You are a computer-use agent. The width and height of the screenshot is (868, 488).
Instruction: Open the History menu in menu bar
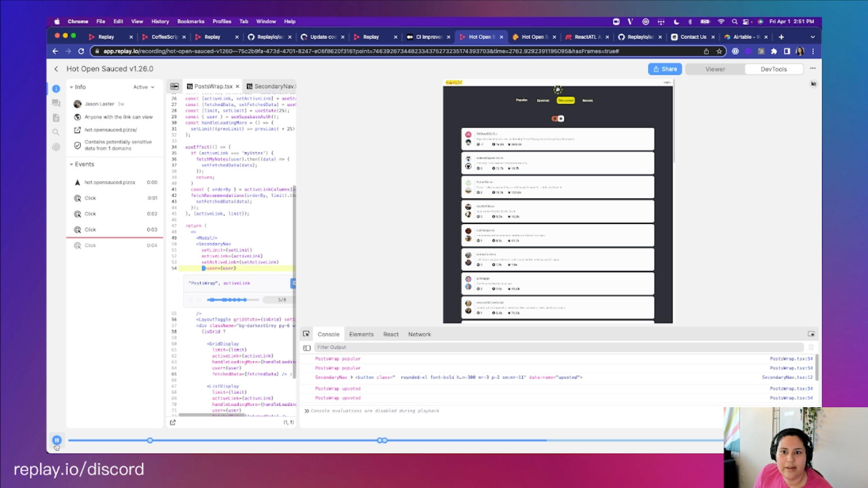pyautogui.click(x=160, y=21)
